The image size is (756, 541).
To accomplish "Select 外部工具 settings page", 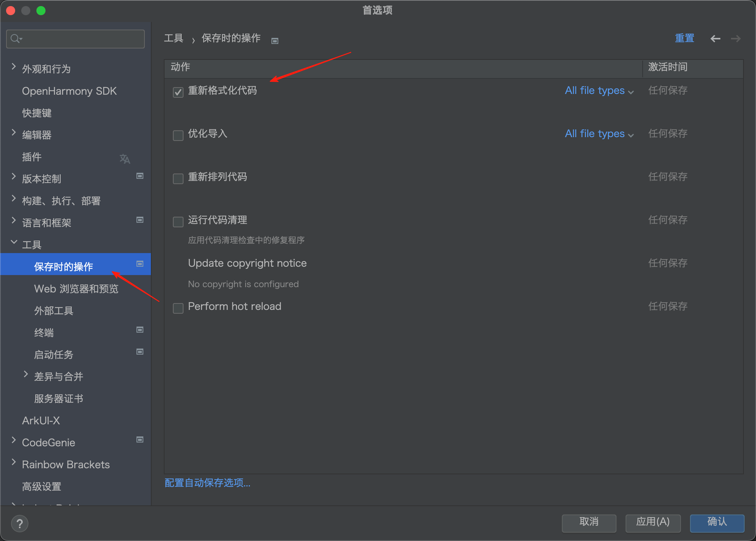I will [x=54, y=311].
